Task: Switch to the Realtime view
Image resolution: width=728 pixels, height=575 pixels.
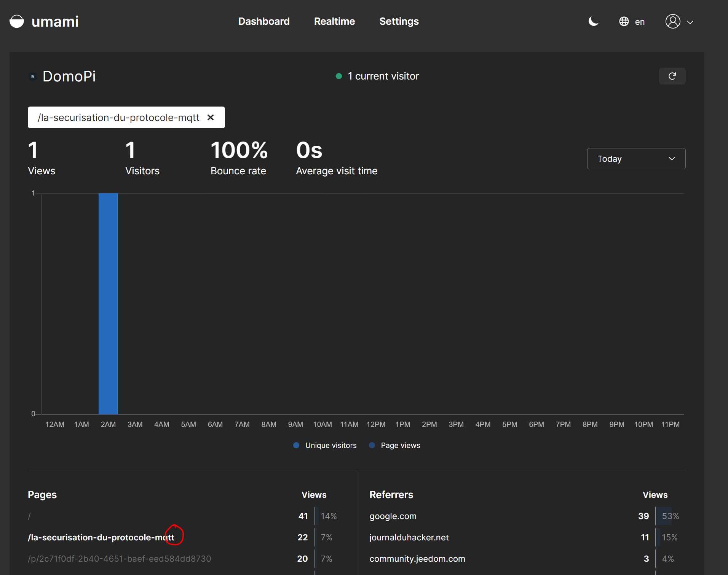Action: (x=334, y=21)
